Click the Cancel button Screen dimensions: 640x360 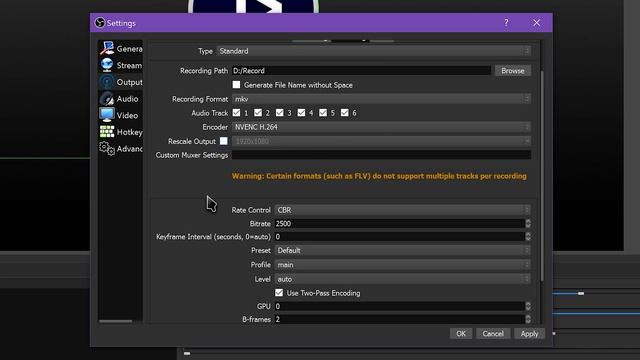click(493, 333)
